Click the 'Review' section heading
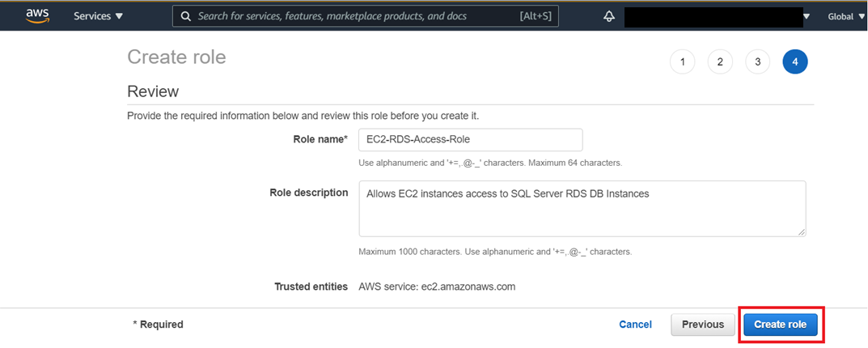Image resolution: width=868 pixels, height=348 pixels. (153, 91)
